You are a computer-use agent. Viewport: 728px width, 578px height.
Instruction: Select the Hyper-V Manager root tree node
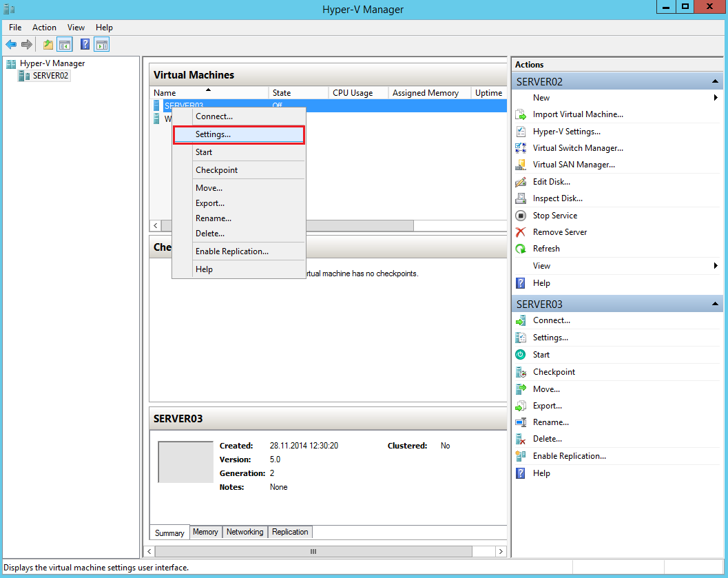pos(52,63)
